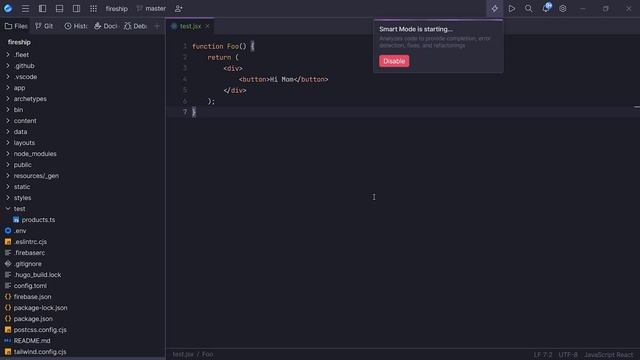Open firebase.json file
The height and width of the screenshot is (360, 640).
point(83,297)
